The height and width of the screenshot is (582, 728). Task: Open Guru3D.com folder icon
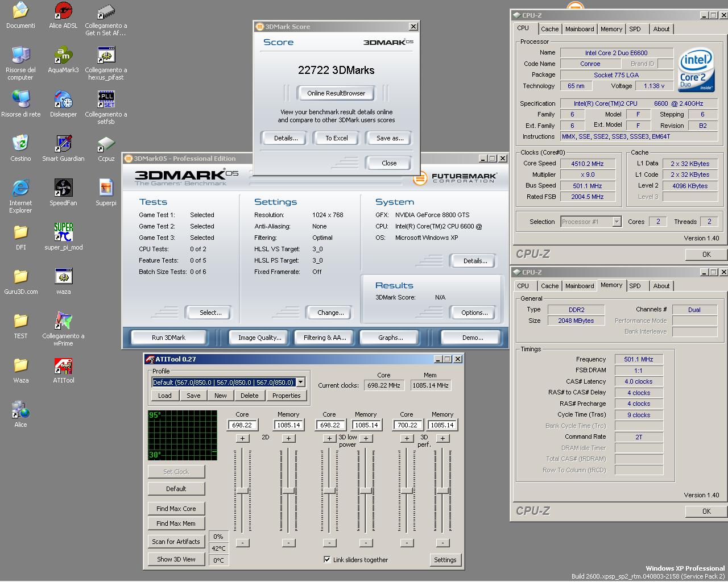point(20,281)
